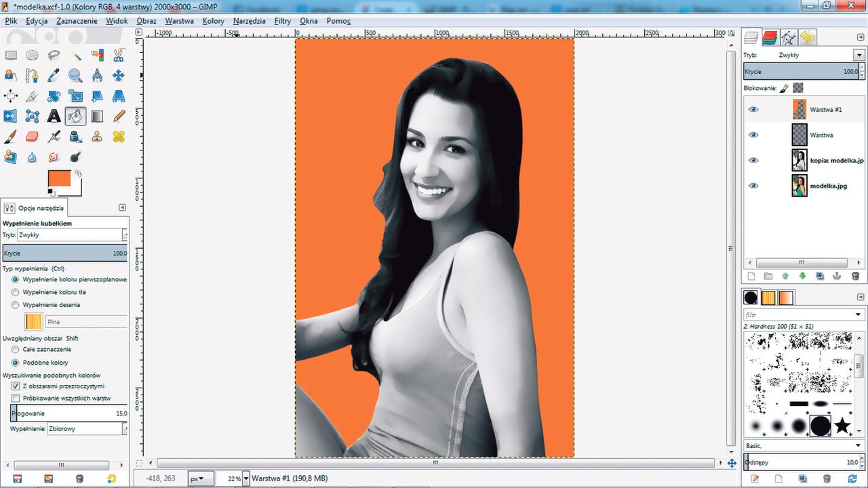Image resolution: width=868 pixels, height=488 pixels.
Task: Select Podobne kolory radio button
Action: [16, 363]
